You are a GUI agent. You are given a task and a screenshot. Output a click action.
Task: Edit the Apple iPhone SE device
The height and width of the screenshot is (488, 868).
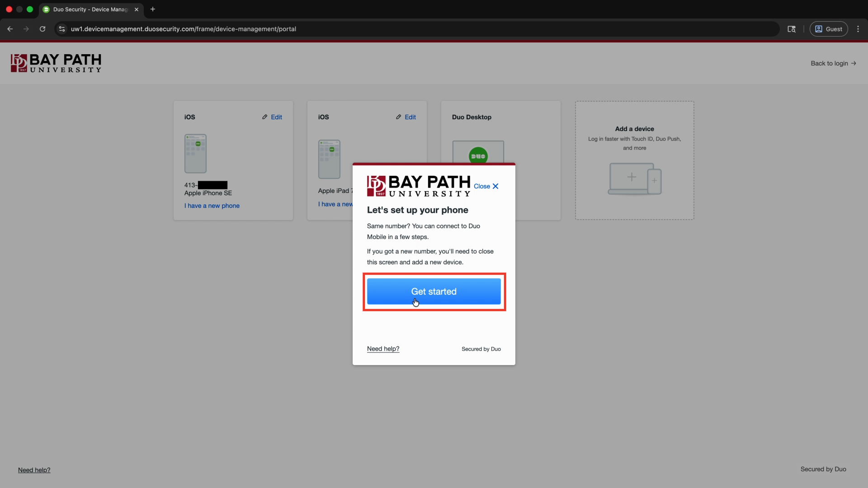pos(272,117)
